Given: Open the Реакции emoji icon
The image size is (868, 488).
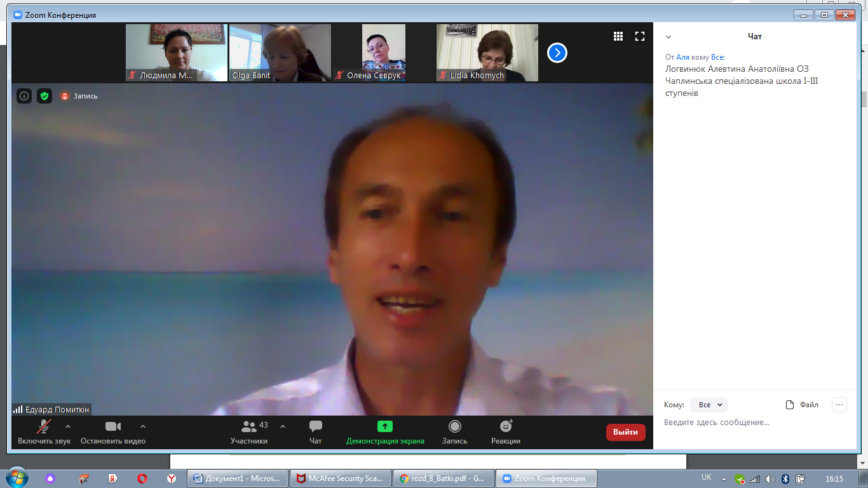Looking at the screenshot, I should point(506,426).
